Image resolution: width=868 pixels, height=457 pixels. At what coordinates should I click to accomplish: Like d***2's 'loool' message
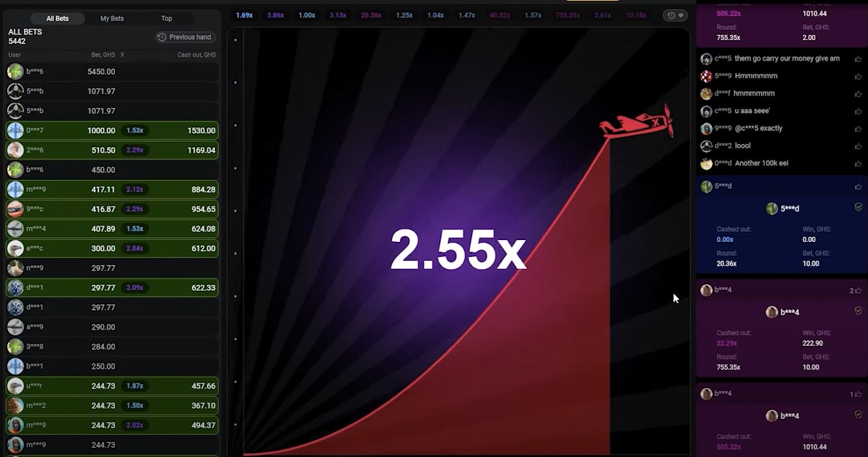click(x=858, y=146)
